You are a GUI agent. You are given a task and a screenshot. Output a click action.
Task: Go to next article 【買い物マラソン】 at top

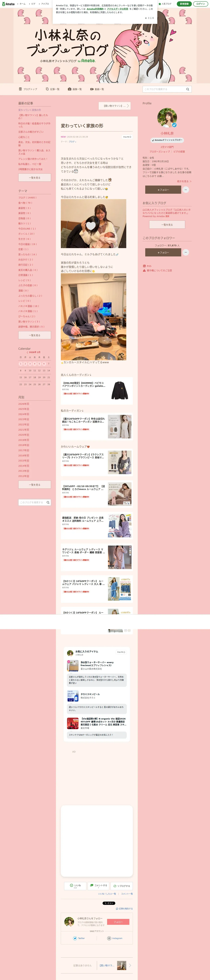[115, 106]
